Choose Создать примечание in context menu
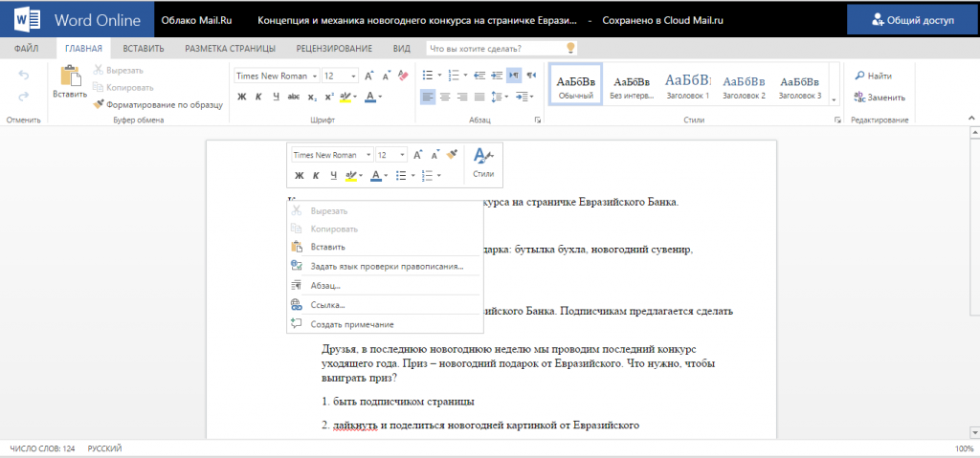Image resolution: width=980 pixels, height=458 pixels. (x=385, y=324)
